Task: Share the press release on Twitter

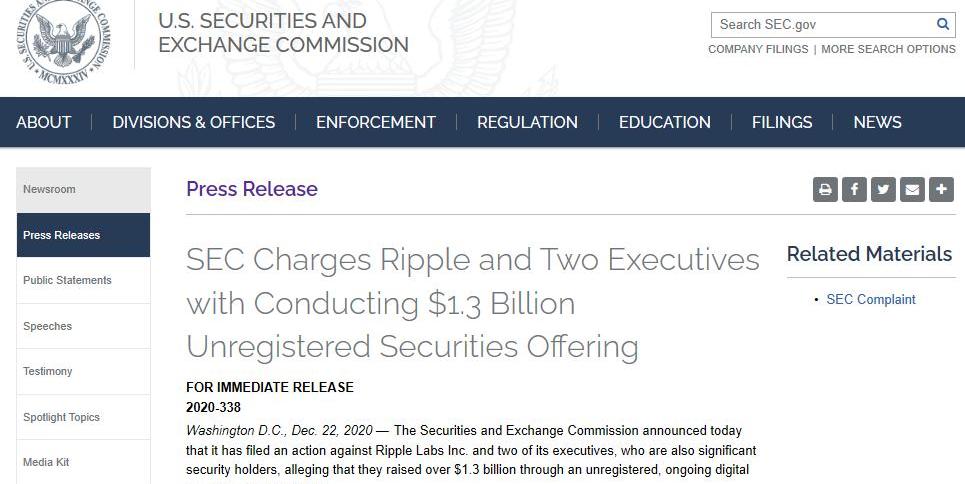Action: point(883,189)
